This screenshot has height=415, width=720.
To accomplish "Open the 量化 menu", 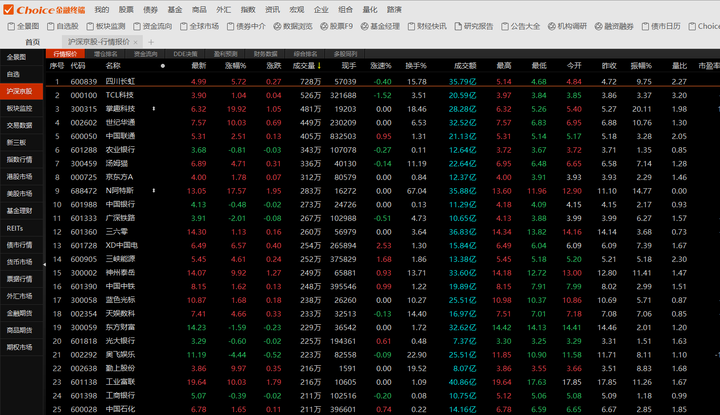I will (370, 10).
